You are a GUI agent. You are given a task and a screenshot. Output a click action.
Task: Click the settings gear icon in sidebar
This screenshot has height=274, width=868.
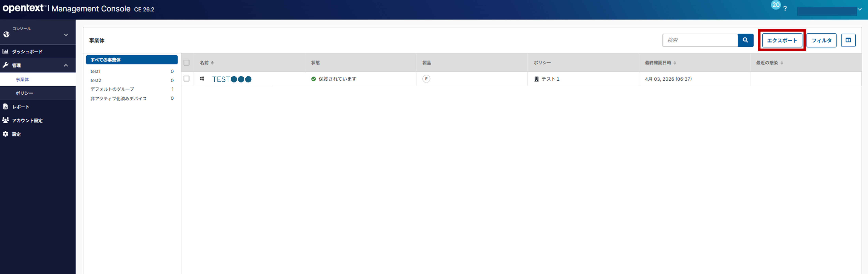(5, 134)
